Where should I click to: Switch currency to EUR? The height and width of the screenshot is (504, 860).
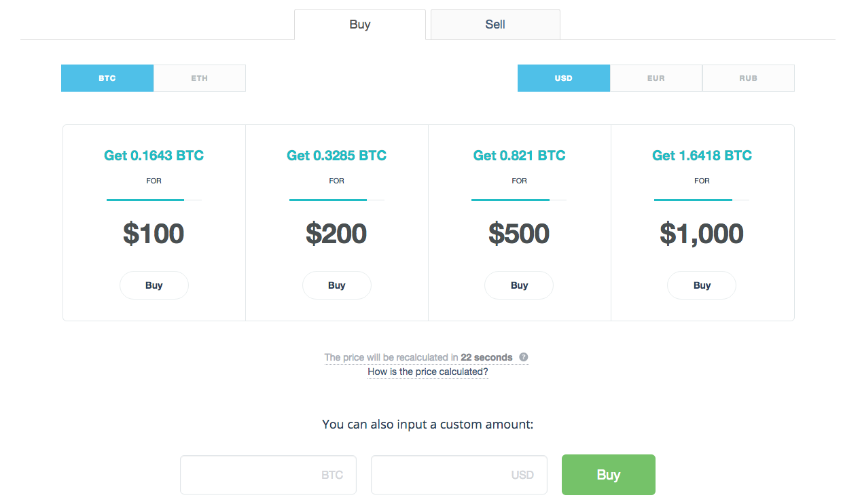[x=656, y=78]
